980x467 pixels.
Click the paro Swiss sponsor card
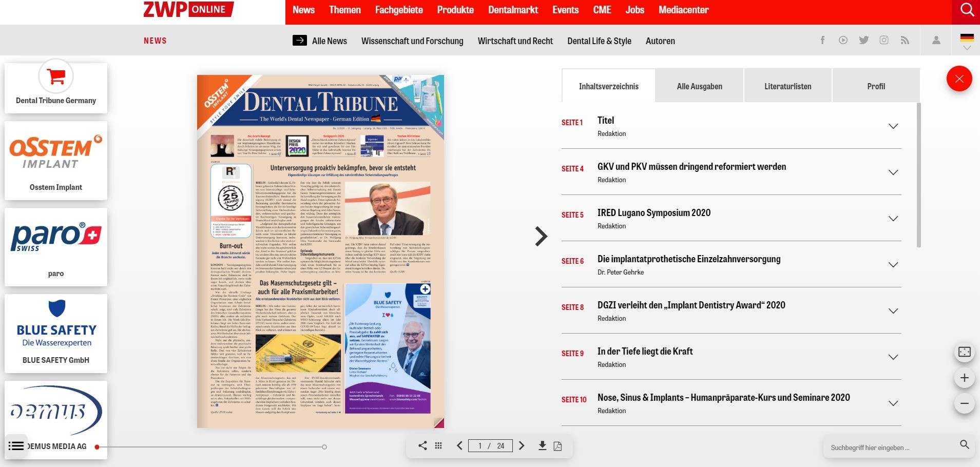pyautogui.click(x=56, y=247)
